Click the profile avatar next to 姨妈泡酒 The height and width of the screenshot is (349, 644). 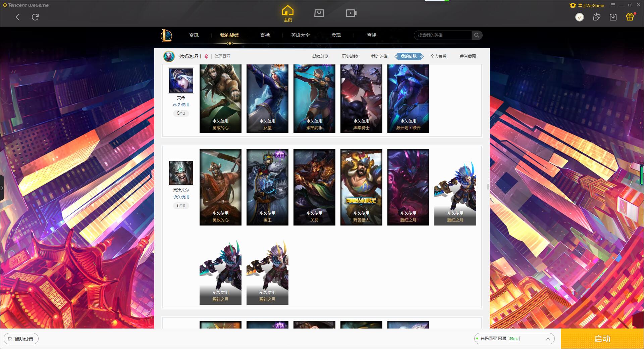click(169, 56)
